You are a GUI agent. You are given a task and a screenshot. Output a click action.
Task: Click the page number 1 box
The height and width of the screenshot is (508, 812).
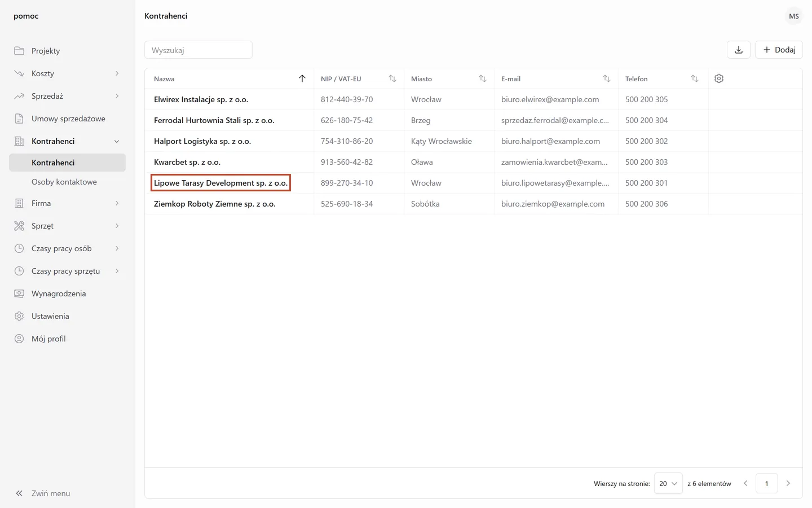[767, 483]
